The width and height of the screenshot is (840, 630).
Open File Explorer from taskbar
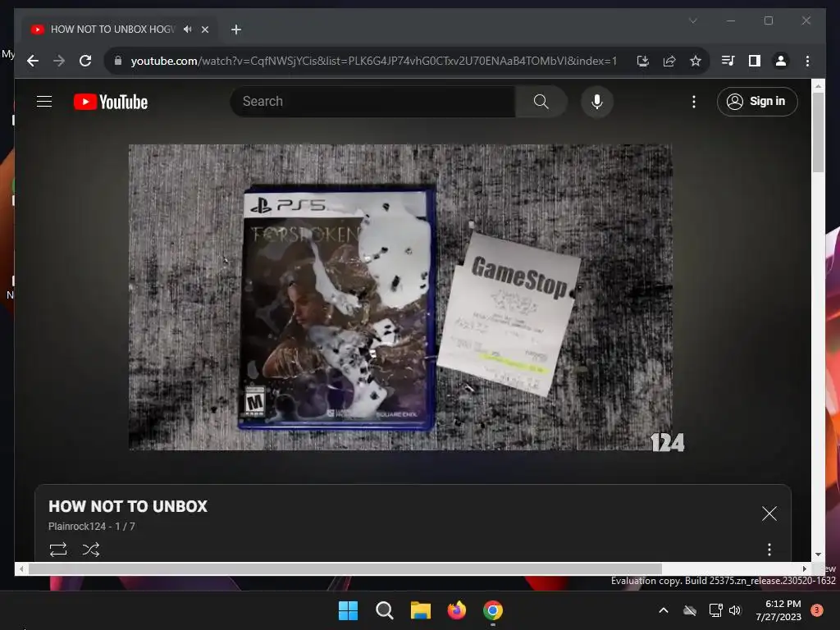[421, 610]
